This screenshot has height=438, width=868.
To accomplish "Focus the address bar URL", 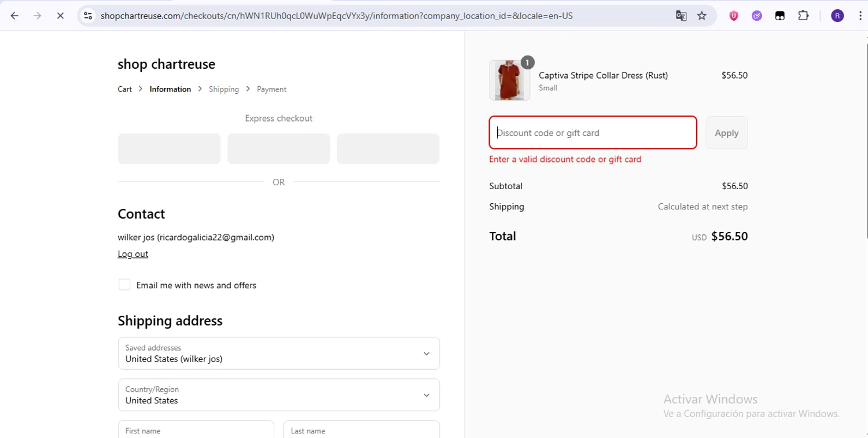I will click(x=337, y=16).
